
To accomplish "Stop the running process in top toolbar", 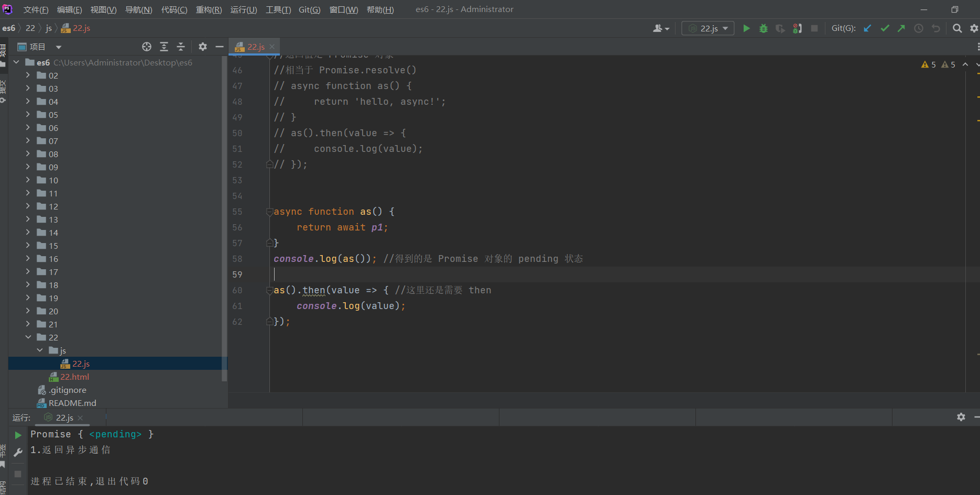I will 814,28.
